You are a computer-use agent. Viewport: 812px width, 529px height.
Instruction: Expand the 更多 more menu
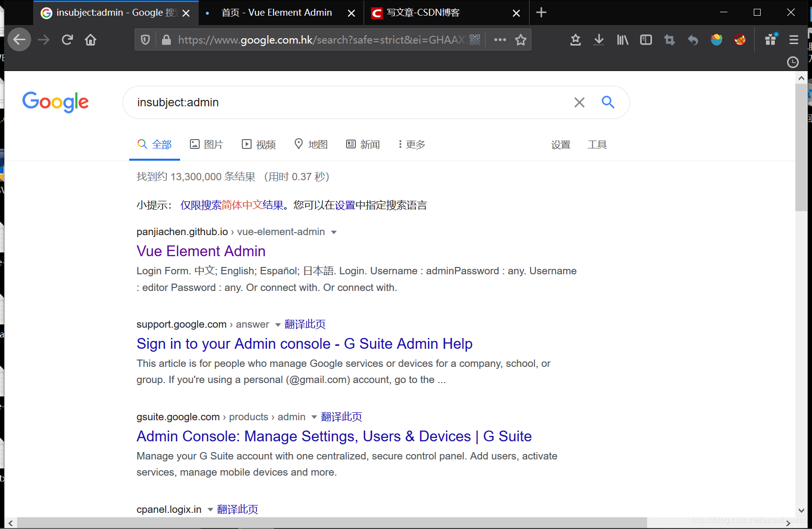pyautogui.click(x=412, y=144)
